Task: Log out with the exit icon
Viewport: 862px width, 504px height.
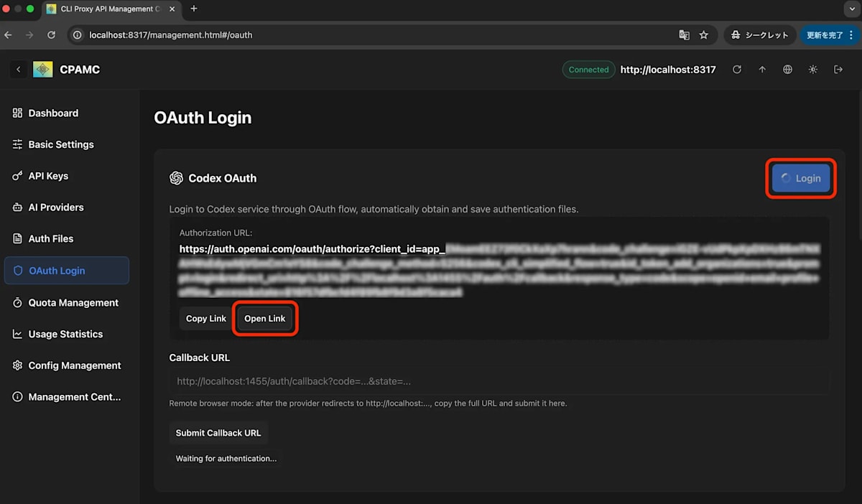Action: (x=838, y=70)
